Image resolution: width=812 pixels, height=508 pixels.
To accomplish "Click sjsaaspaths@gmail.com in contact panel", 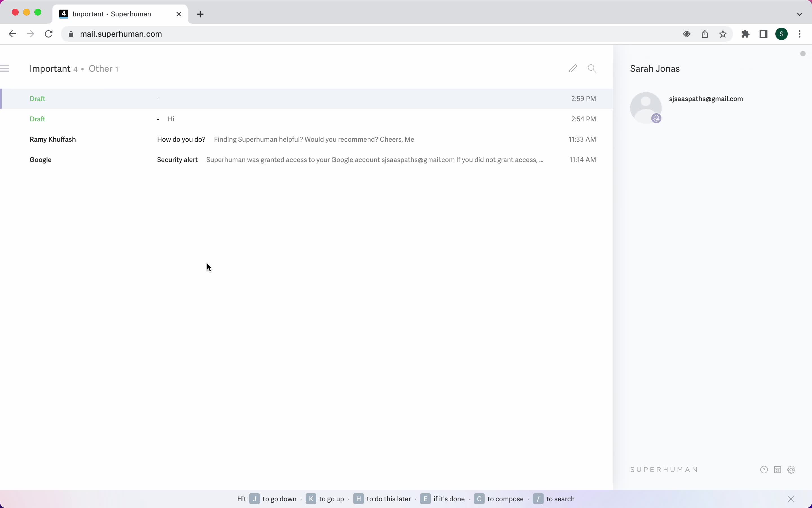I will click(x=706, y=99).
